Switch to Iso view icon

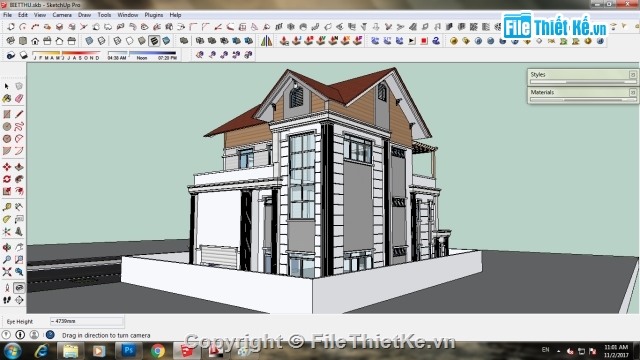(x=11, y=41)
